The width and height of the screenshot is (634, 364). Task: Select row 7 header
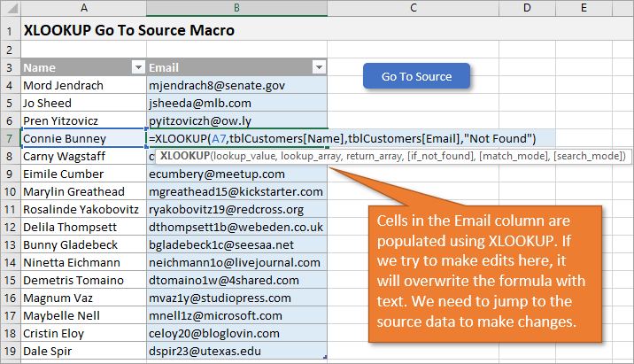9,138
